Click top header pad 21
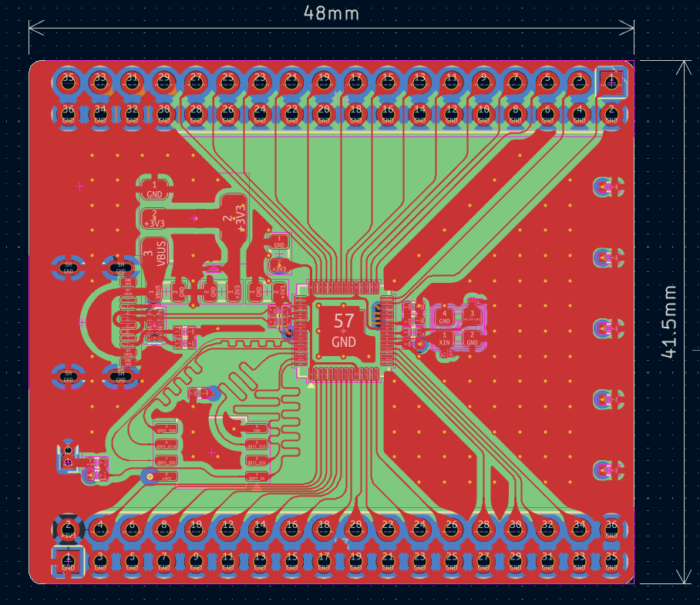 point(292,82)
